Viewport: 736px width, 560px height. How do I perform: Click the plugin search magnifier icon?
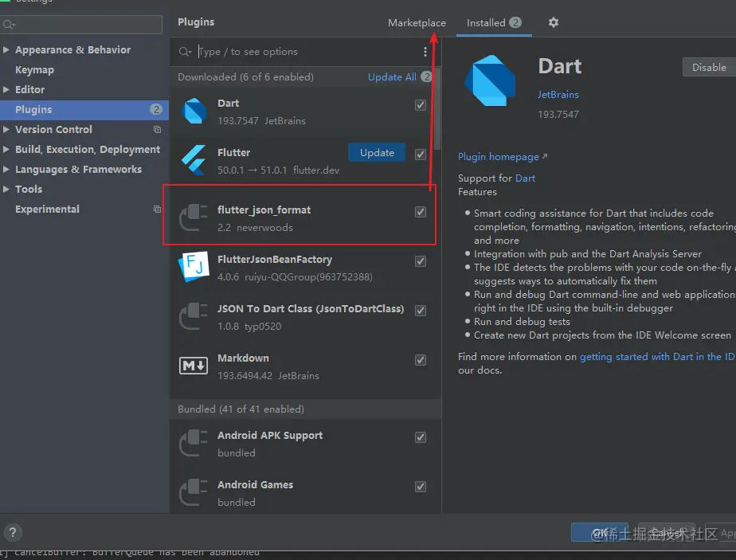(185, 52)
